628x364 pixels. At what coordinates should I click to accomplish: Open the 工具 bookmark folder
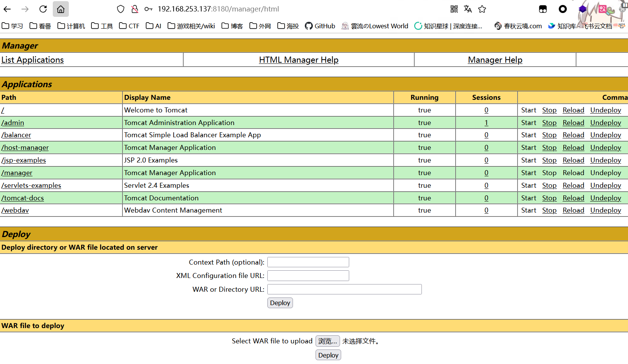point(102,26)
